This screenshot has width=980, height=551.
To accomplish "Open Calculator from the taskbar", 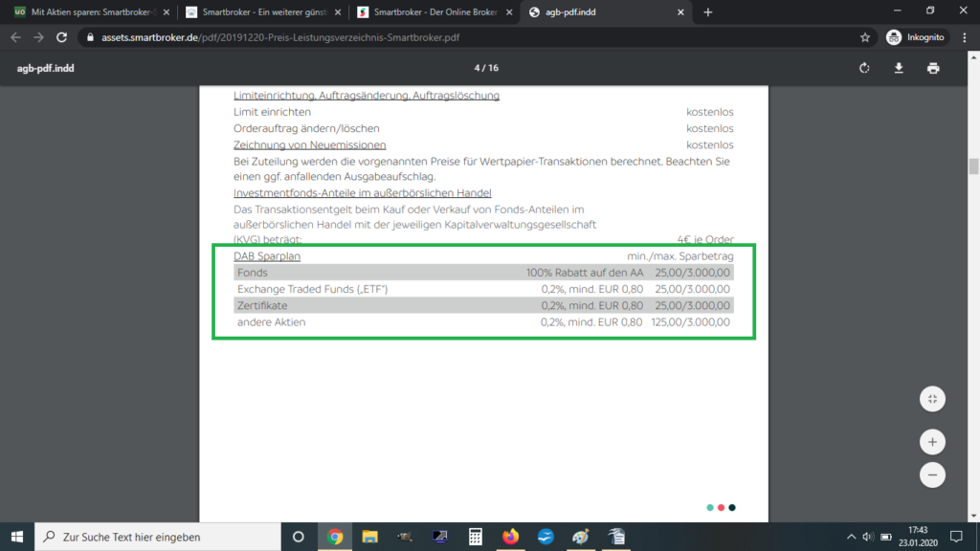I will (476, 537).
